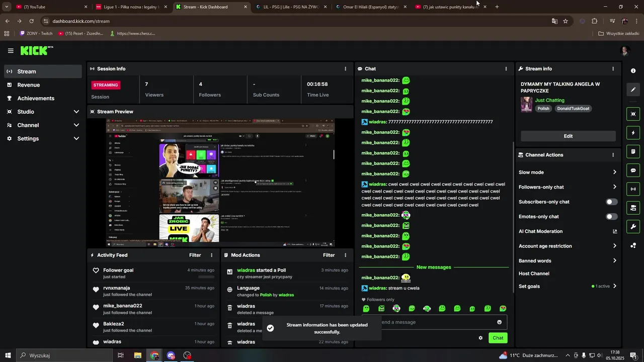
Task: Open AI Chat Moderation external link icon
Action: [x=614, y=231]
